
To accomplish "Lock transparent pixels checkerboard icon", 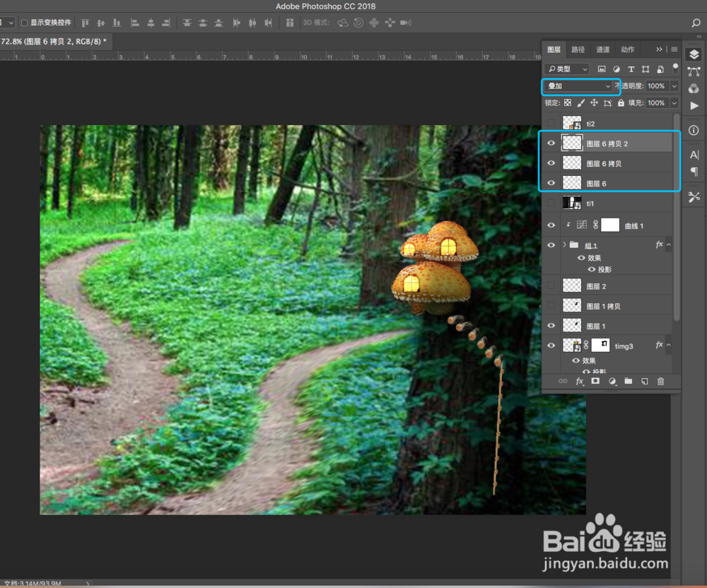I will (568, 102).
